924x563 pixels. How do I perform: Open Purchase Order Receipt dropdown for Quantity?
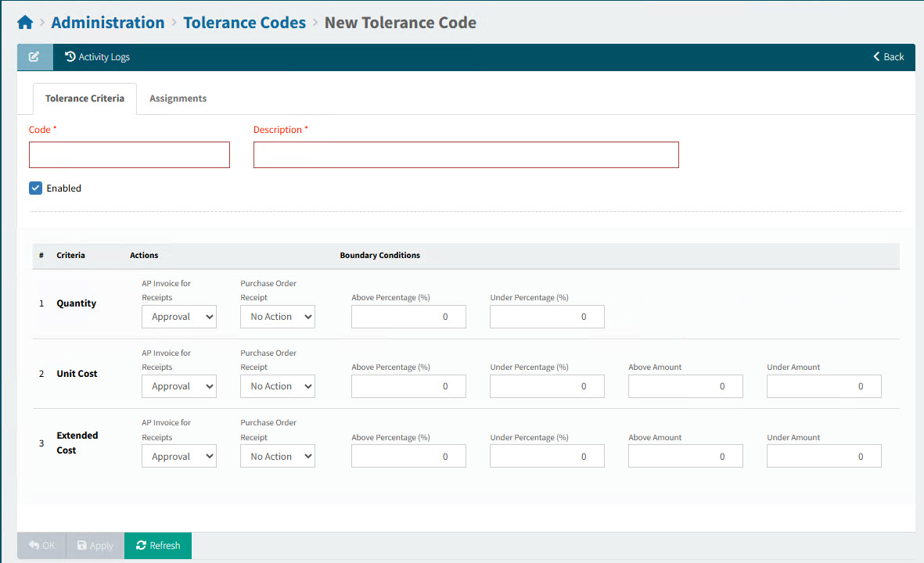(x=278, y=317)
